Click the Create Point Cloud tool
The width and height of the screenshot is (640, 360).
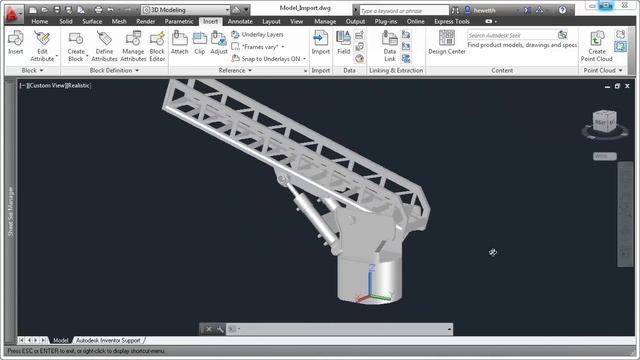pyautogui.click(x=597, y=46)
